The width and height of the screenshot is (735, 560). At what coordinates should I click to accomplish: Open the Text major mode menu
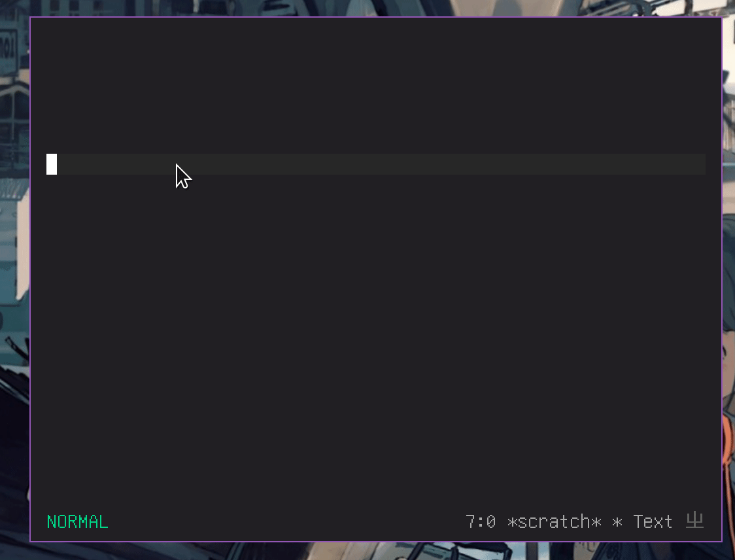[653, 521]
